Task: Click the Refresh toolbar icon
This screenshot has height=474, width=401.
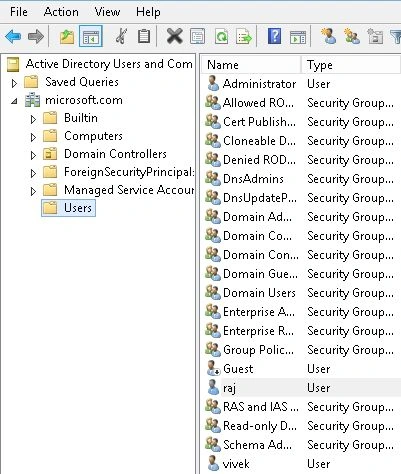Action: click(x=221, y=36)
